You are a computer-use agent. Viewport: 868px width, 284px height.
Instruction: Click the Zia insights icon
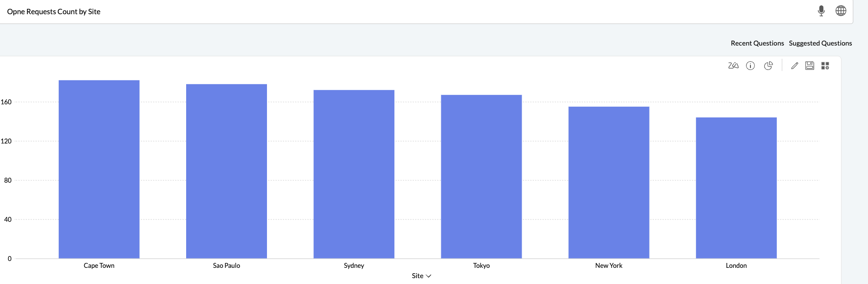[x=733, y=66]
